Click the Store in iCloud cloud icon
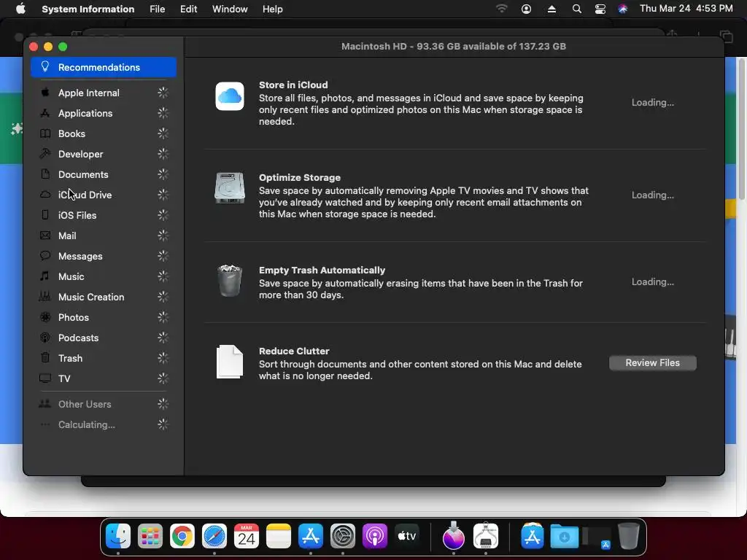This screenshot has width=747, height=560. (x=230, y=96)
